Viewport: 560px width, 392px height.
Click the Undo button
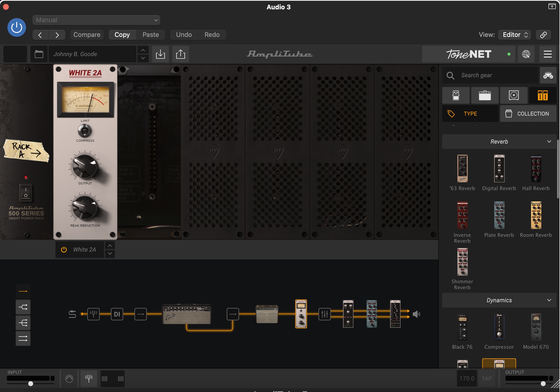click(x=184, y=35)
